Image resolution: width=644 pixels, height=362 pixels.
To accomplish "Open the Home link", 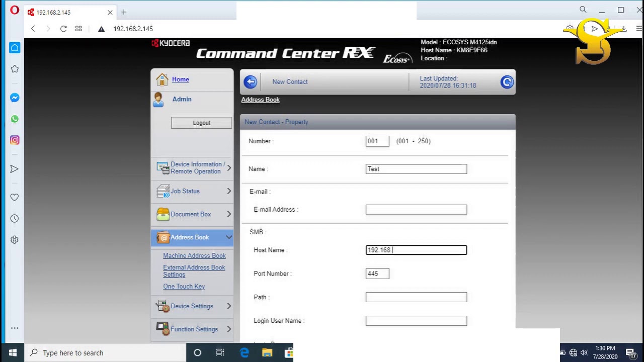I will coord(181,79).
